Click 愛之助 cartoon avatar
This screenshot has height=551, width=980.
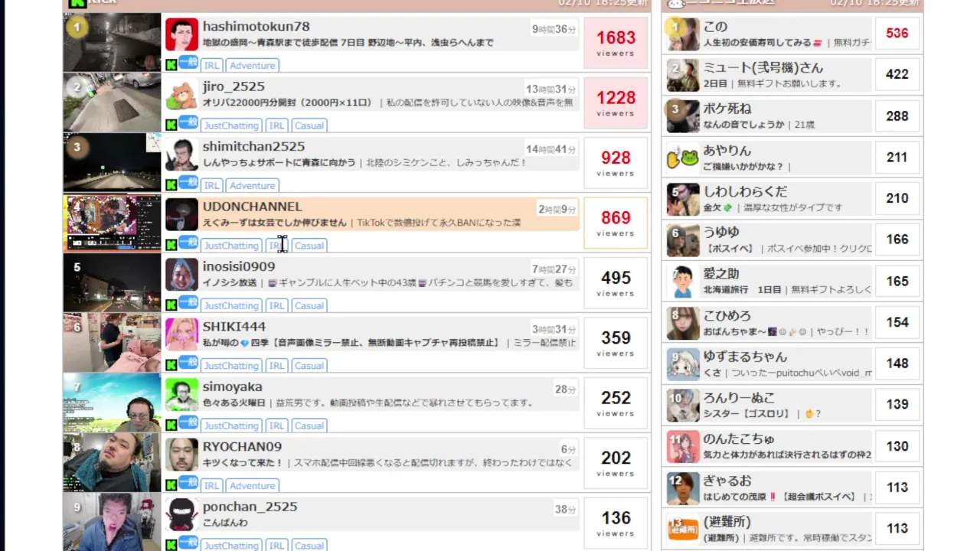click(x=682, y=282)
